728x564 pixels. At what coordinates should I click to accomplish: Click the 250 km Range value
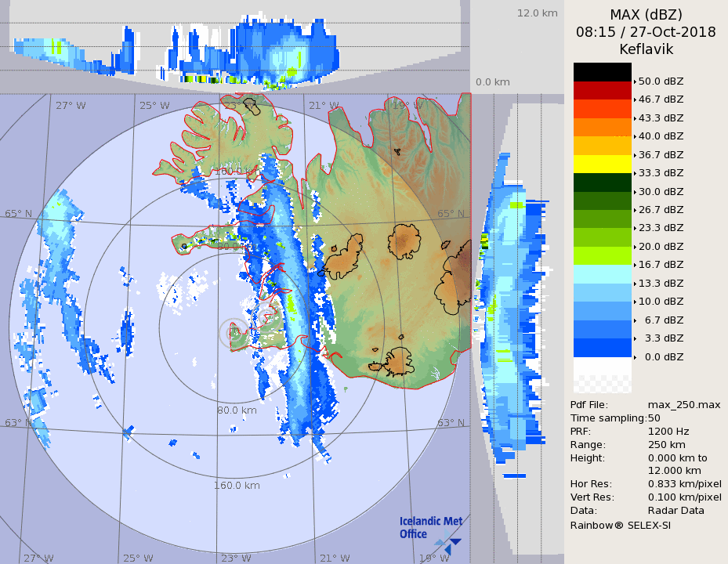(665, 444)
